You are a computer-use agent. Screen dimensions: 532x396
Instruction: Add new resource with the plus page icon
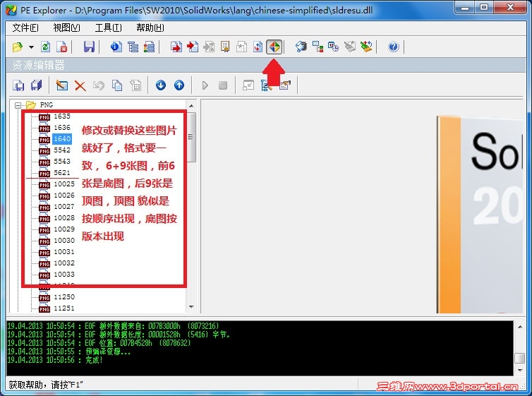click(x=135, y=85)
